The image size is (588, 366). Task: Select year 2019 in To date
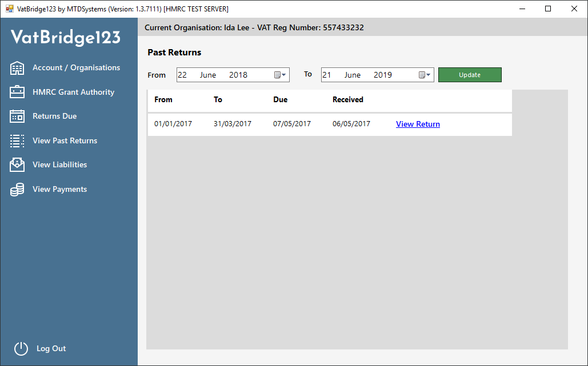[382, 75]
